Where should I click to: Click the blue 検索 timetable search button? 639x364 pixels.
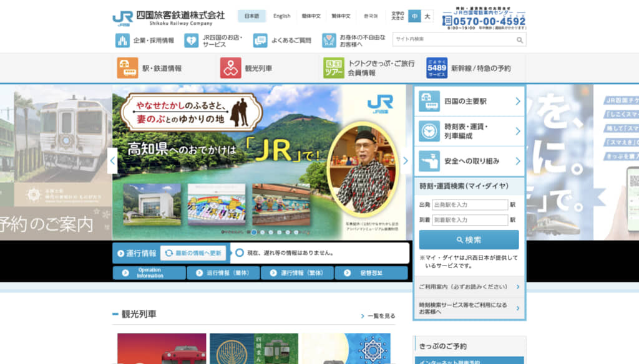469,240
